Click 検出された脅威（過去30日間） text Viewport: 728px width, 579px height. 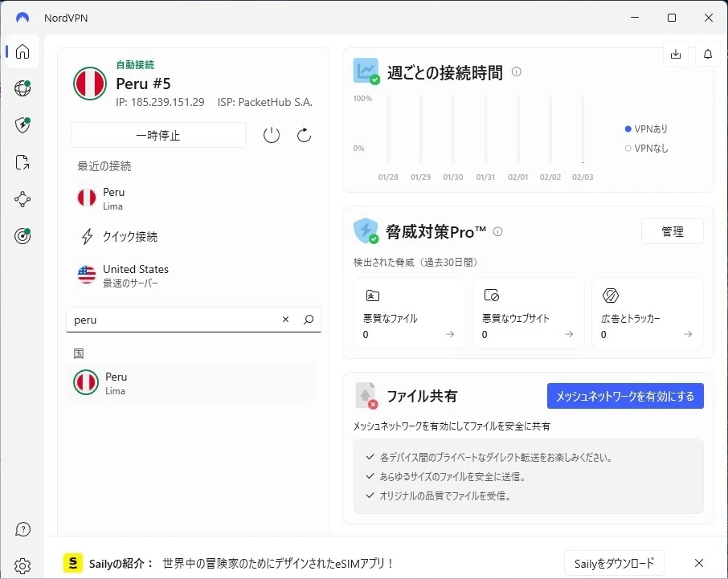(415, 263)
